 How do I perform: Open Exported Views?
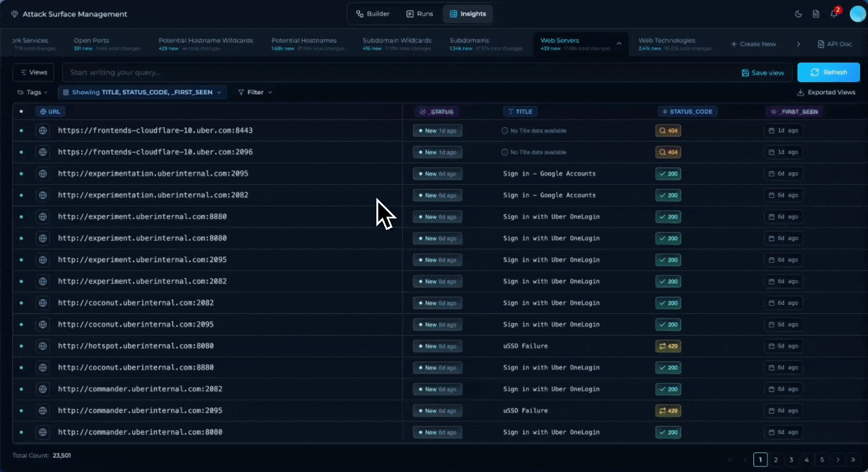click(x=826, y=92)
